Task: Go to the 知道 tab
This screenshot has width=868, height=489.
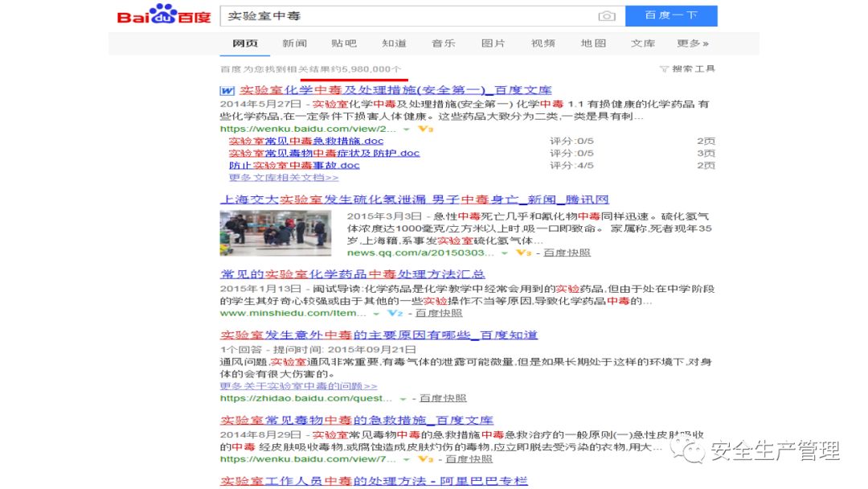Action: pyautogui.click(x=394, y=43)
